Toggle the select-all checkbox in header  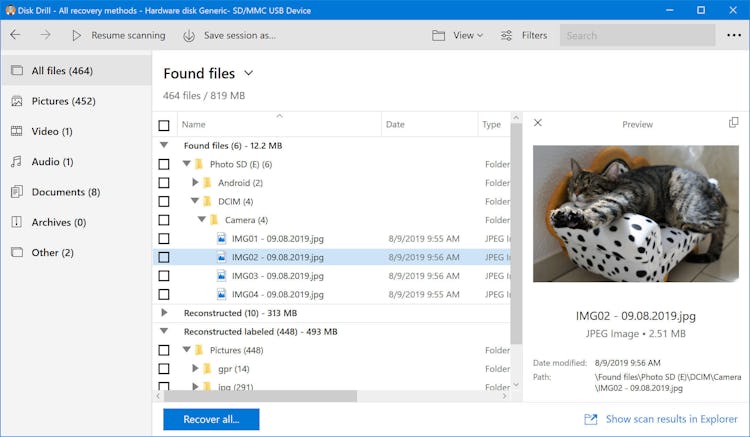click(164, 125)
